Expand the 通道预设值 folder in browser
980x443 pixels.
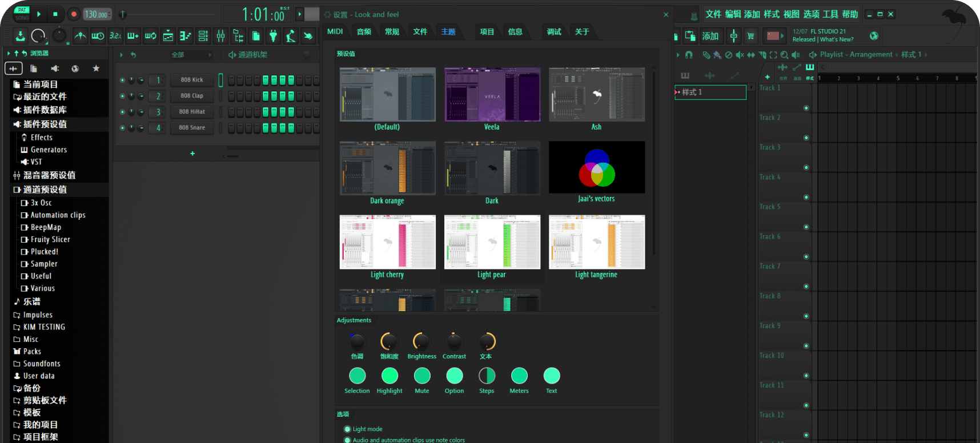45,190
